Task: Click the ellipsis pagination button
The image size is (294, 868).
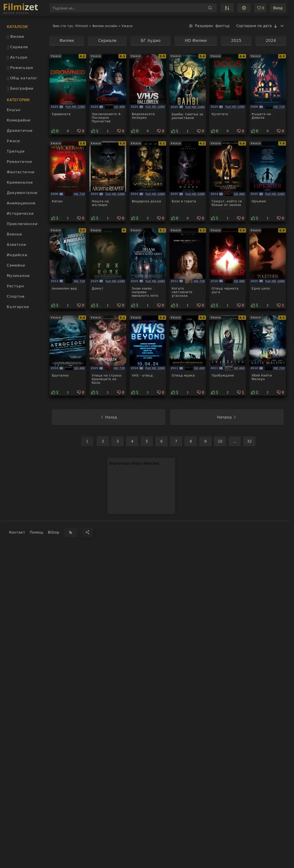Action: (234, 441)
